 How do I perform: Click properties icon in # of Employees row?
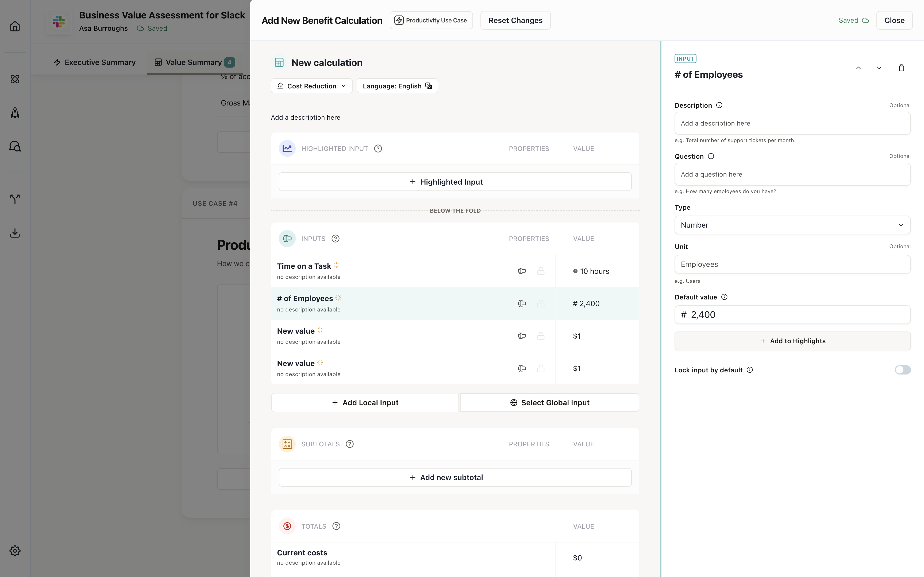tap(522, 304)
